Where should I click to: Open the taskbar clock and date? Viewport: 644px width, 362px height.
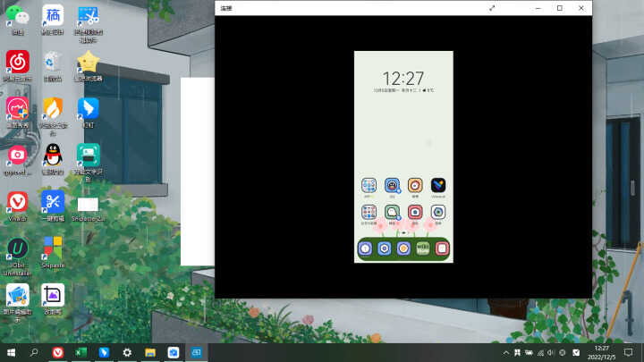[601, 353]
